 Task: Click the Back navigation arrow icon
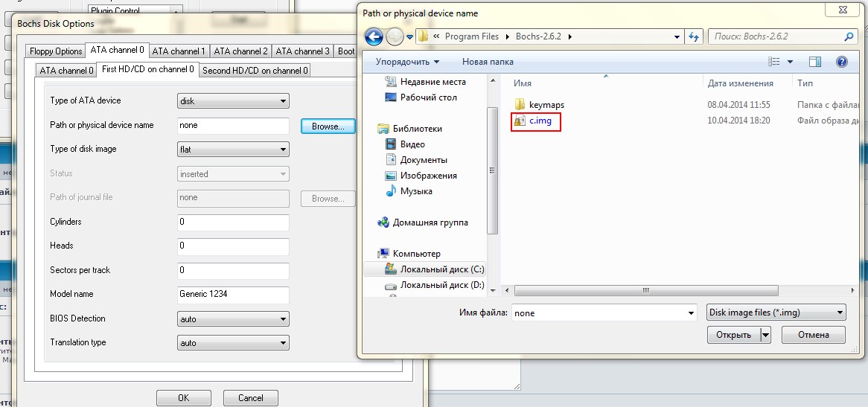[374, 37]
